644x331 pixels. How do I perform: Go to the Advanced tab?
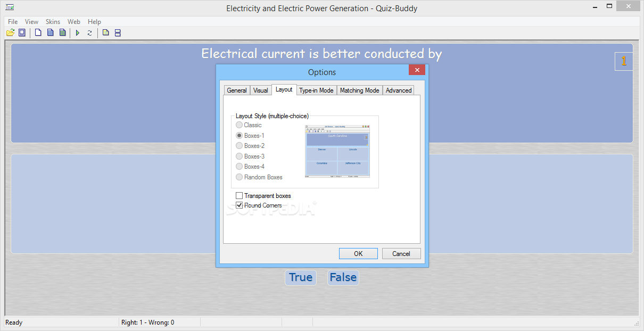tap(399, 90)
